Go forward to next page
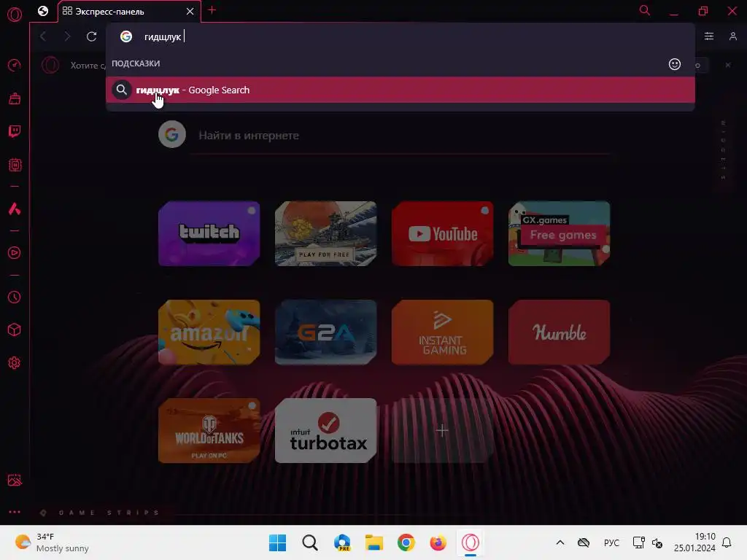The image size is (747, 560). pyautogui.click(x=67, y=36)
